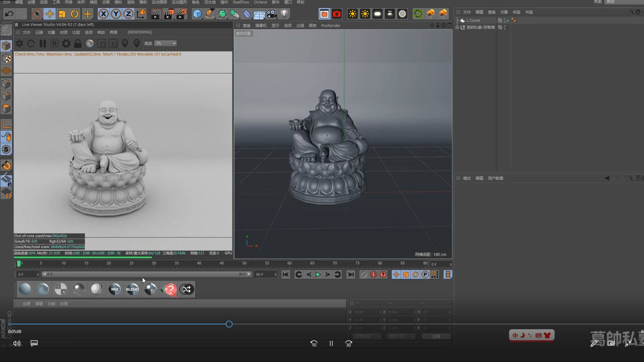Add a Camera object icon
This screenshot has height=362, width=644.
[x=272, y=14]
